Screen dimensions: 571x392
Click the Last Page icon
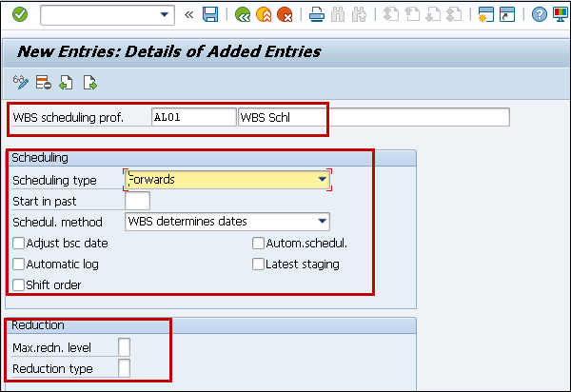(x=455, y=15)
